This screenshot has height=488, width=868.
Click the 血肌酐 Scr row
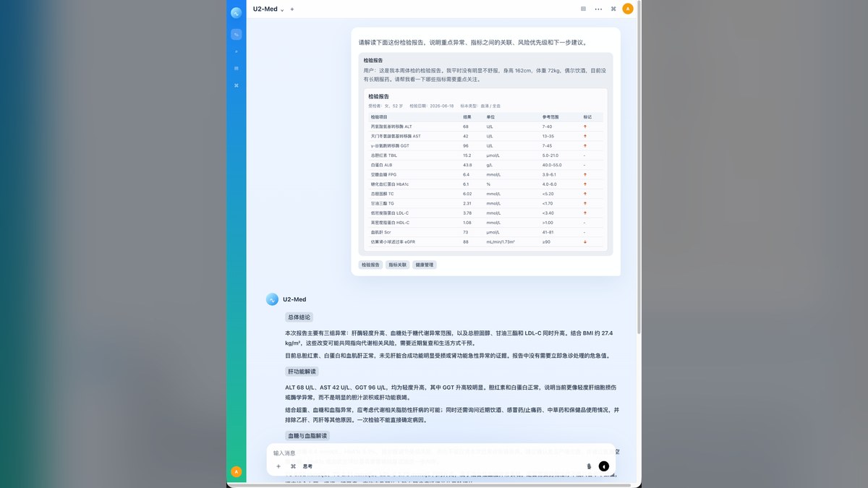point(485,232)
